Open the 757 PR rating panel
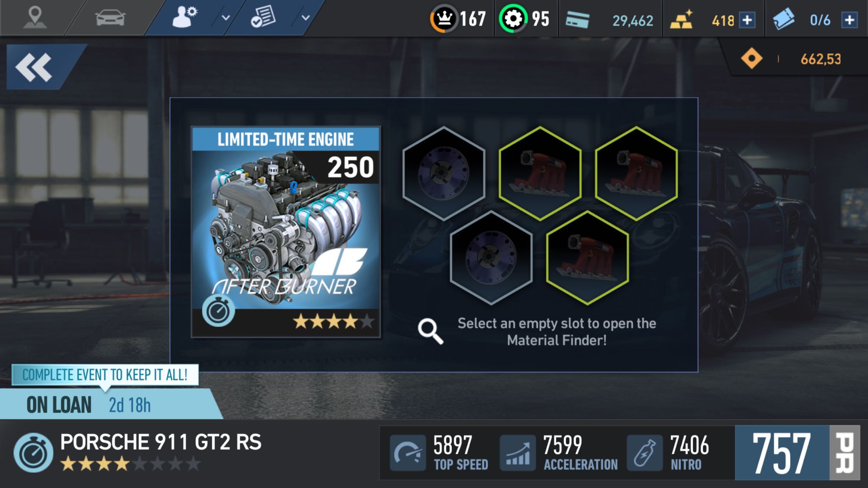The image size is (868, 488). click(x=798, y=453)
